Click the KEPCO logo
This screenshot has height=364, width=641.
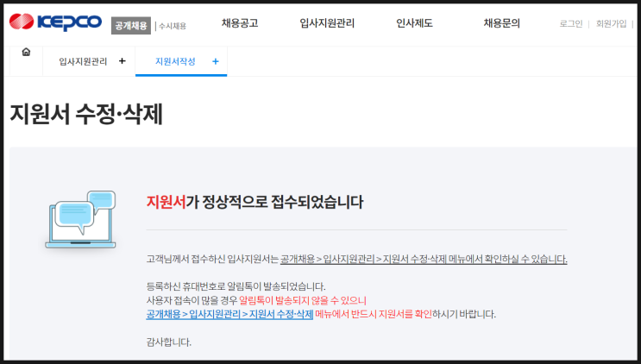[55, 22]
